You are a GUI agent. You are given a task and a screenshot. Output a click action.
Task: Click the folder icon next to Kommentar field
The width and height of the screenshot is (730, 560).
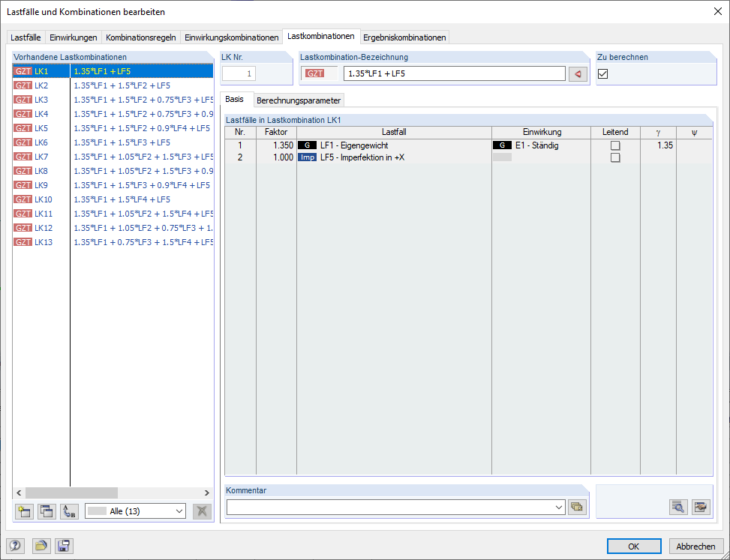pyautogui.click(x=576, y=507)
